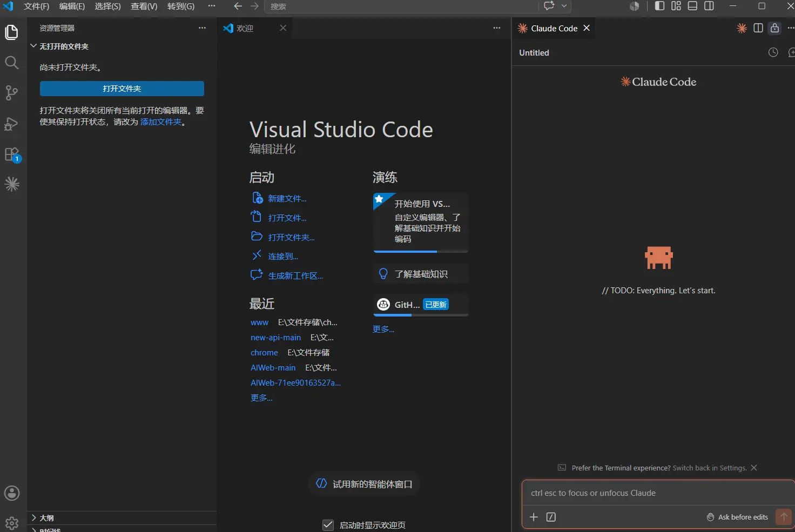This screenshot has height=532, width=795.
Task: Open recent project new-api-main
Action: [x=275, y=338]
